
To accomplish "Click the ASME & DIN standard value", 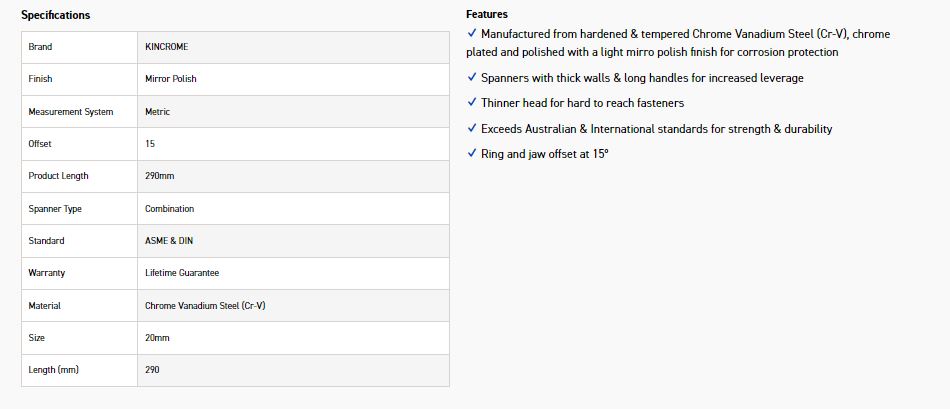I will point(169,241).
